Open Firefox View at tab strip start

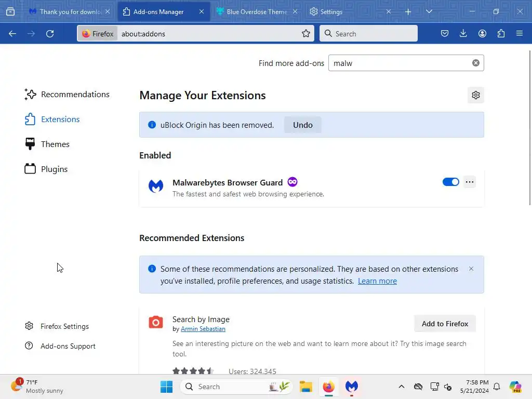10,11
